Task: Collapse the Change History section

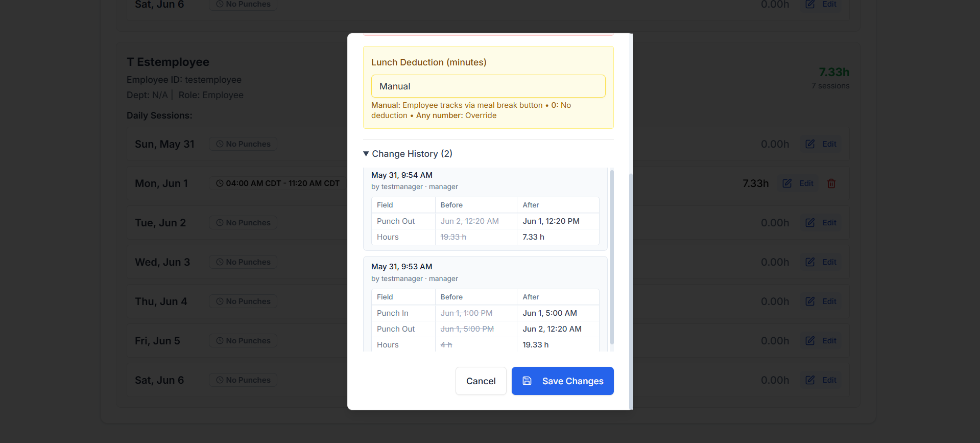Action: tap(408, 154)
